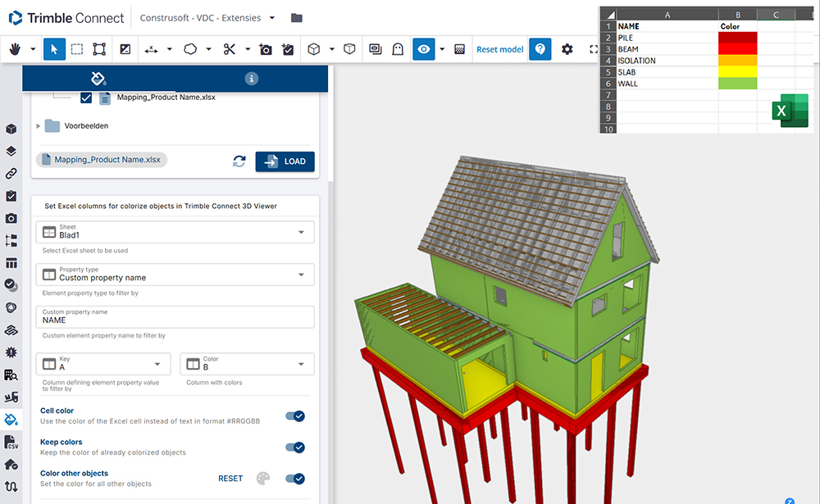Click the green WALL color cell in Excel
Image resolution: width=820 pixels, height=504 pixels.
[x=737, y=84]
